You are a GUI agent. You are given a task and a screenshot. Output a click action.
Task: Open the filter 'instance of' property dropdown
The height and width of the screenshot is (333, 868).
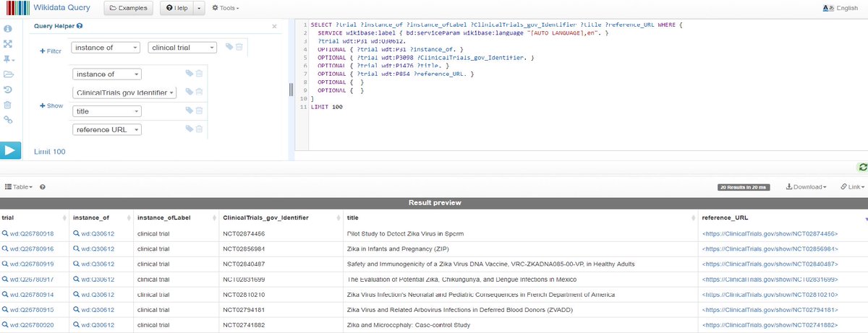click(x=106, y=48)
